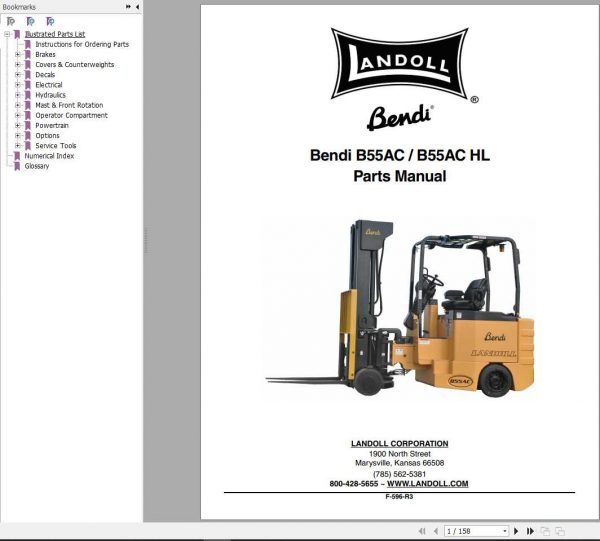600x541 pixels.
Task: Click the first bookmark options icon in Bookmarks toolbar
Action: (x=11, y=21)
